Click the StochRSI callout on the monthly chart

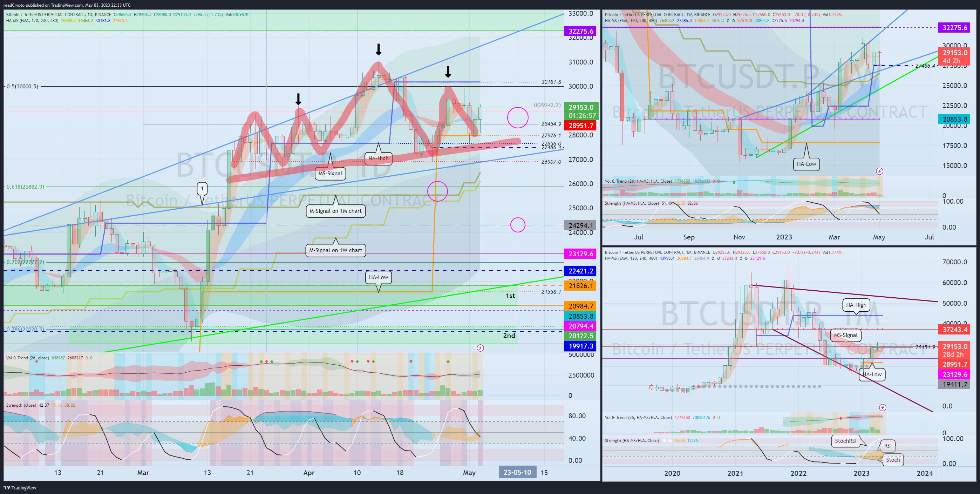(x=845, y=441)
